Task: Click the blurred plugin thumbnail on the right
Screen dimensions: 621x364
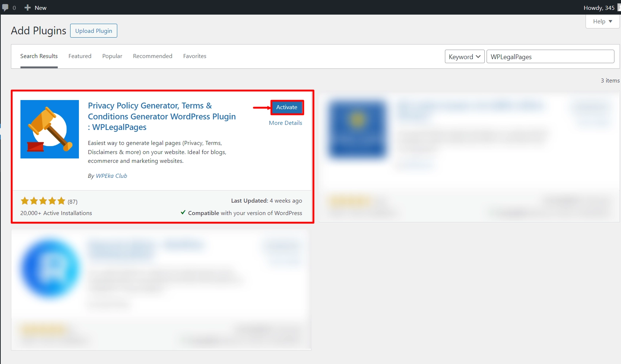Action: pyautogui.click(x=357, y=129)
